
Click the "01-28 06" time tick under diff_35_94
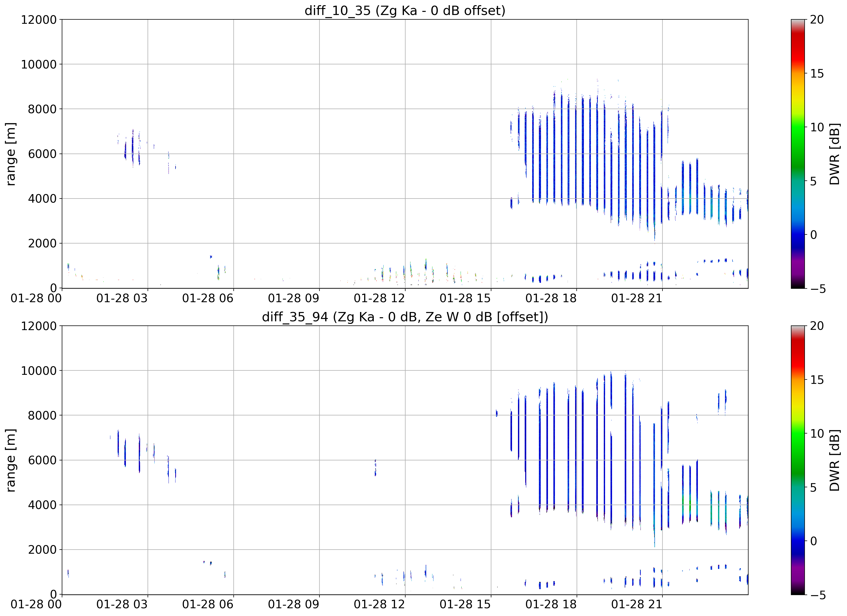pyautogui.click(x=208, y=604)
